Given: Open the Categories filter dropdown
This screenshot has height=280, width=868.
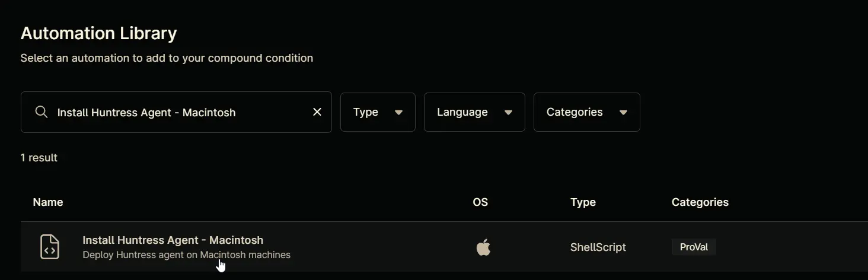Looking at the screenshot, I should [587, 112].
